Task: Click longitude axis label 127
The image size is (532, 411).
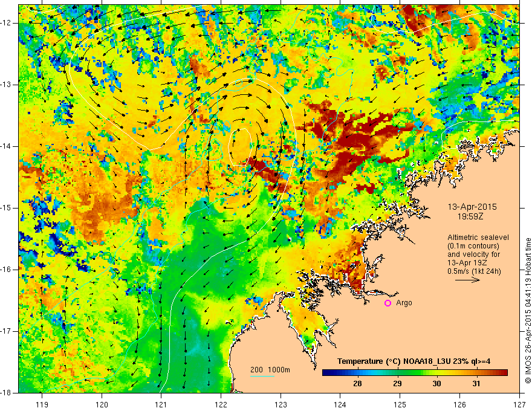Action: (519, 404)
